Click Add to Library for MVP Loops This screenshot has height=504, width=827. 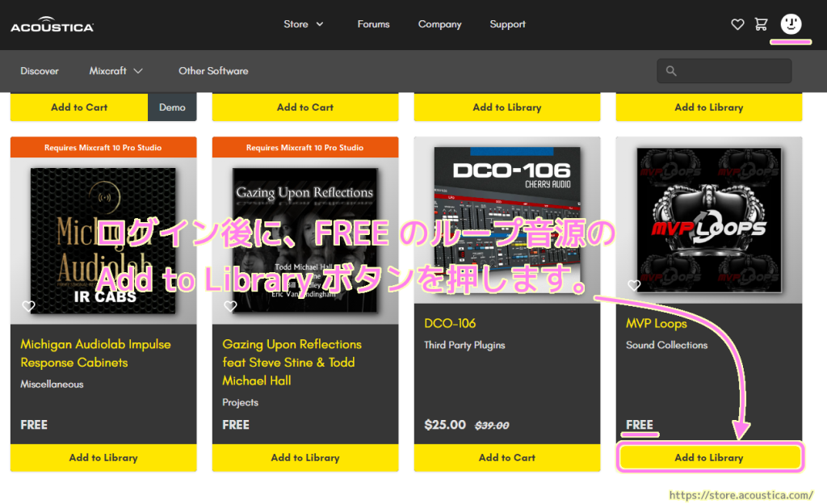[709, 457]
